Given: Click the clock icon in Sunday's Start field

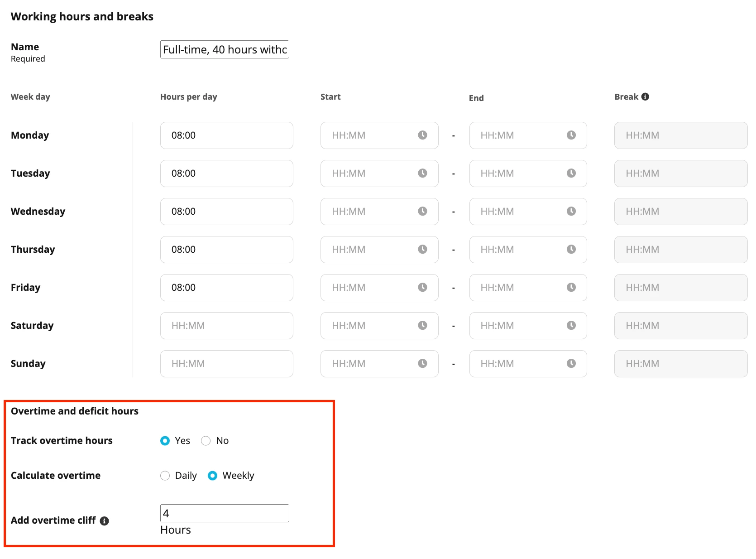Looking at the screenshot, I should (422, 363).
